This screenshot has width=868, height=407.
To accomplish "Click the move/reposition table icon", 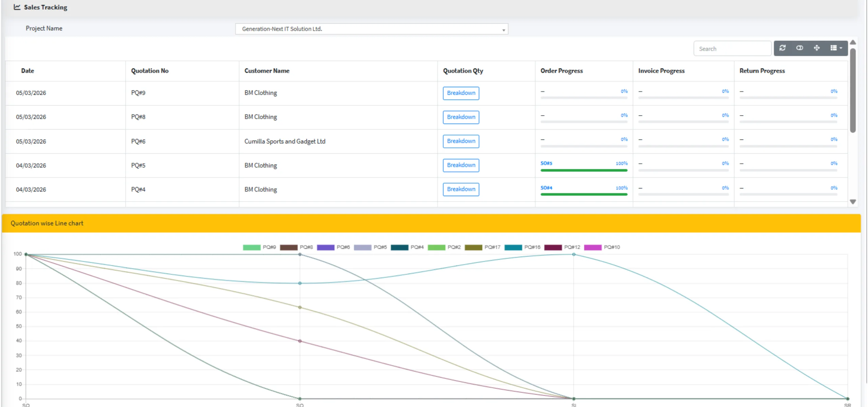I will coord(817,48).
